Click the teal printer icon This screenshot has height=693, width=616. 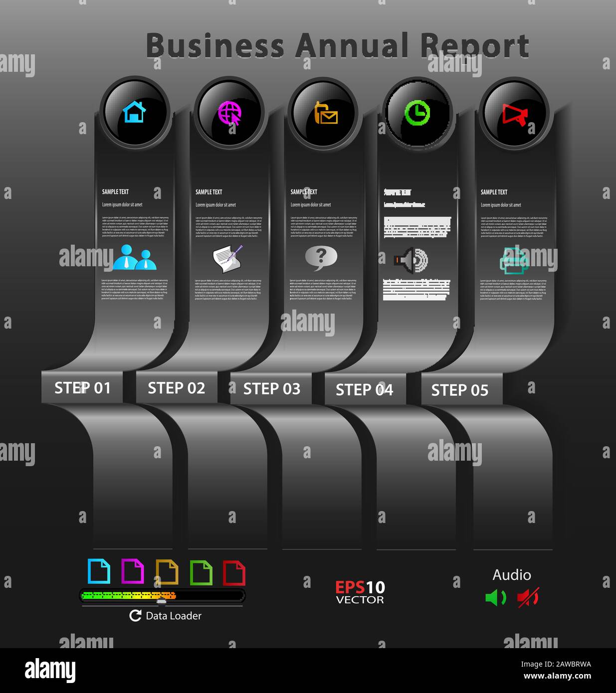[x=514, y=261]
